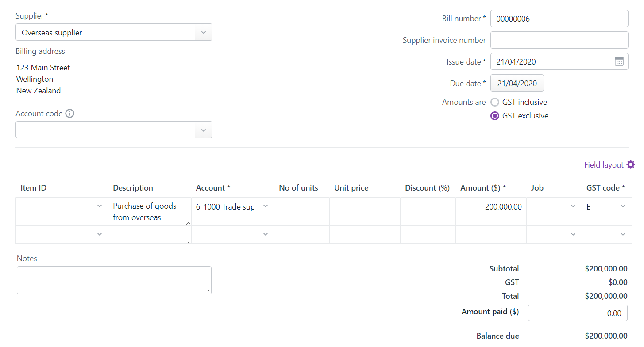Click the Bill number field showing 00000006
Viewport: 644px width, 347px height.
559,18
